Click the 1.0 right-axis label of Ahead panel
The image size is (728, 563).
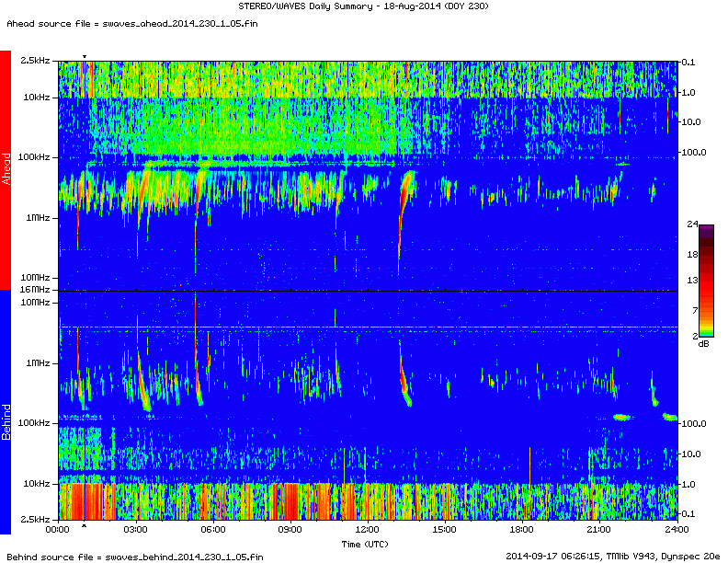click(x=688, y=92)
